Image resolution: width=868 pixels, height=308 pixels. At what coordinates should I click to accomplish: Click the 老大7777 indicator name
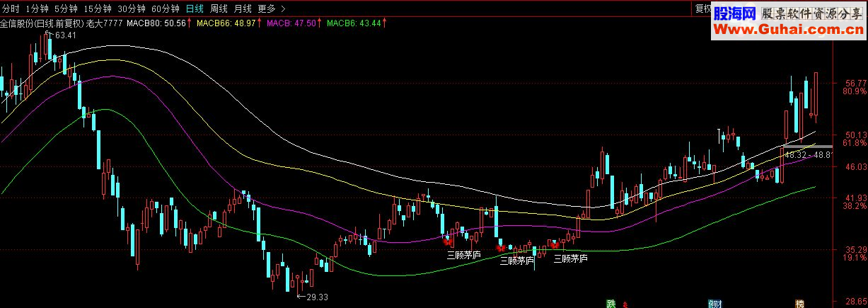(x=105, y=23)
